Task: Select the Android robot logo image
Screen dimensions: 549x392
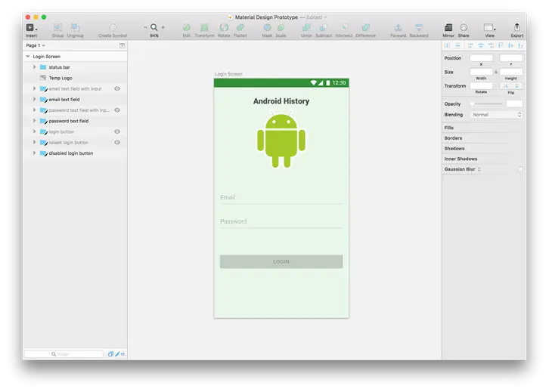Action: point(281,140)
